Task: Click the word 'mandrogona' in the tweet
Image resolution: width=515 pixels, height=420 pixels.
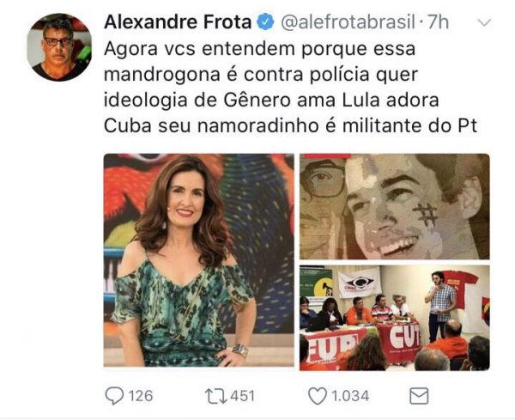Action: click(162, 75)
